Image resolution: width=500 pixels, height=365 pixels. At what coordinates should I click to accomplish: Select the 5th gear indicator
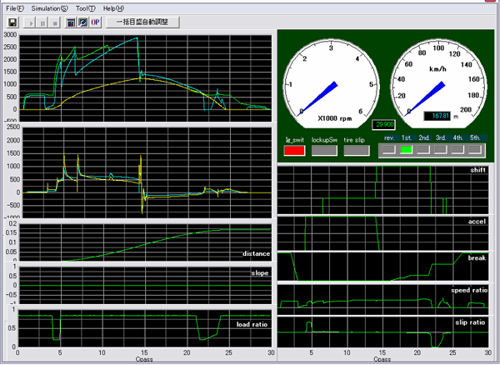click(475, 150)
